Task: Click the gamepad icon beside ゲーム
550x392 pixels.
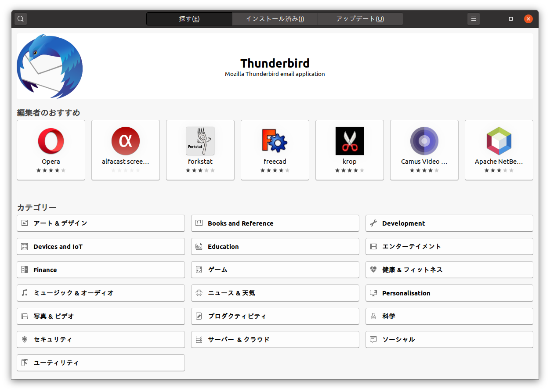Action: [199, 270]
